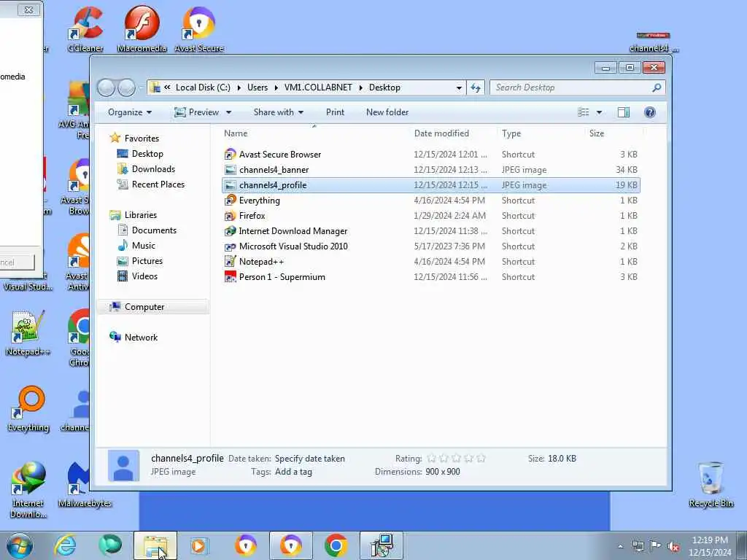Select channels4_banner image file
The image size is (747, 560).
click(430, 169)
